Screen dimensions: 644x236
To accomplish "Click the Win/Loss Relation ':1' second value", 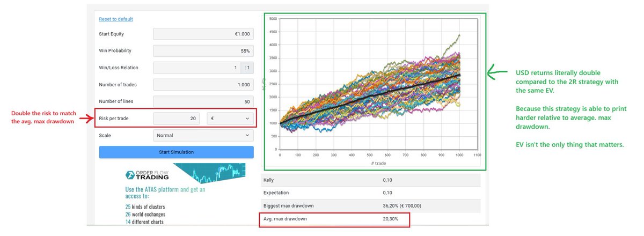I will tap(247, 68).
